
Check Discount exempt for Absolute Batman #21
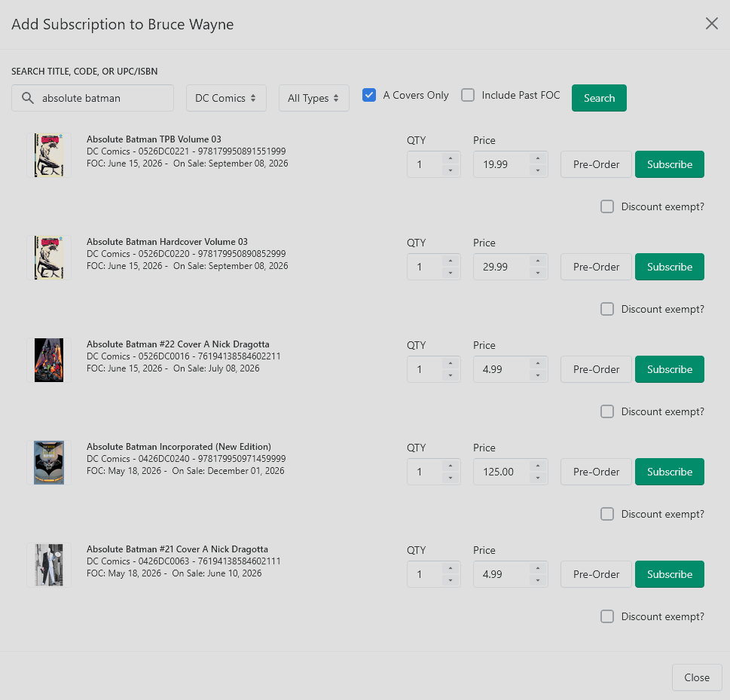click(x=607, y=616)
